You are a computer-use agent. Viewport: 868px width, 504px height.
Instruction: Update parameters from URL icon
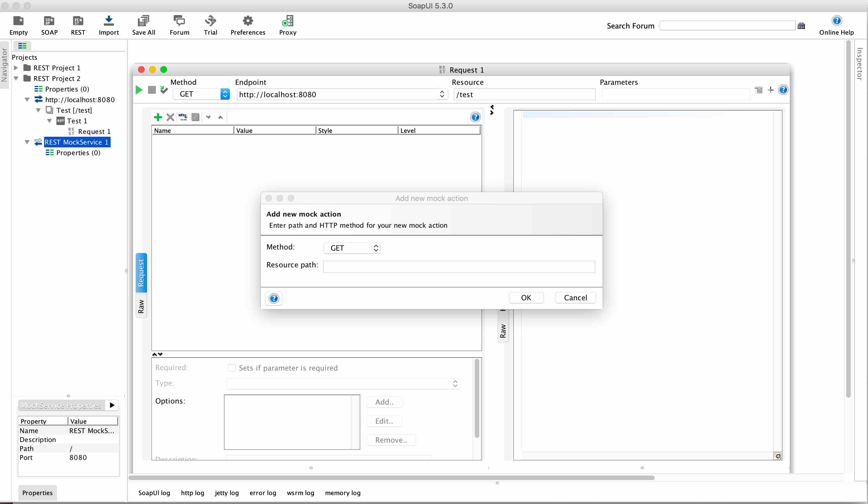click(x=183, y=117)
